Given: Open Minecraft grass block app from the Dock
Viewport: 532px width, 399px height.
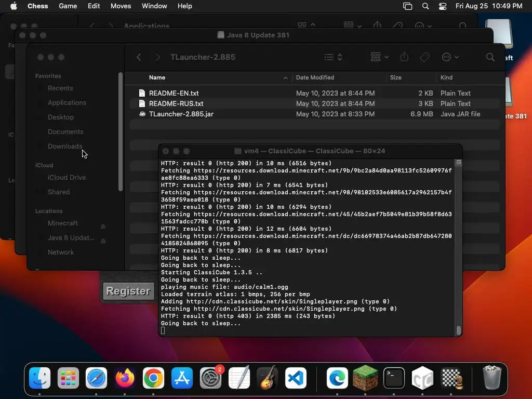Looking at the screenshot, I should pos(365,378).
